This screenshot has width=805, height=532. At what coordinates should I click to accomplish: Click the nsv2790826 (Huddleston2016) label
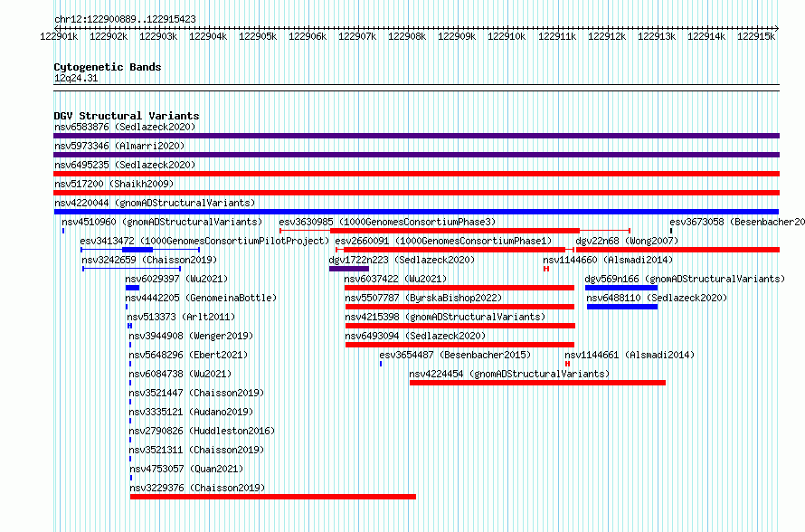(x=202, y=431)
